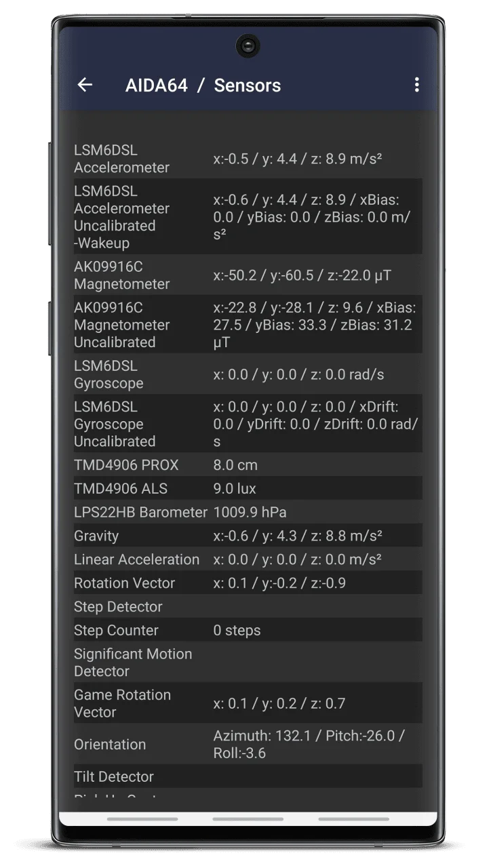Tap the LPS22HB Barometer label
This screenshot has width=491, height=868.
coord(140,512)
